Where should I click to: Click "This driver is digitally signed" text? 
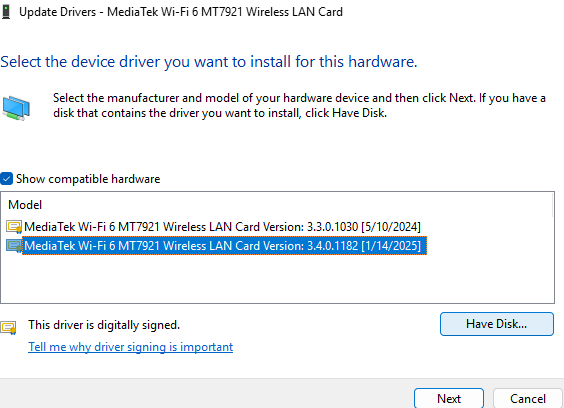point(104,325)
